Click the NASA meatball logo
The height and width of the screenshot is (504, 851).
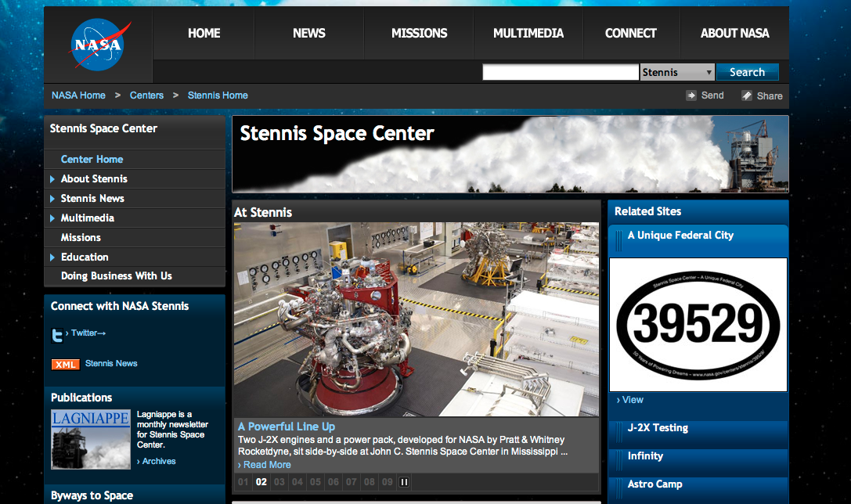(x=99, y=45)
